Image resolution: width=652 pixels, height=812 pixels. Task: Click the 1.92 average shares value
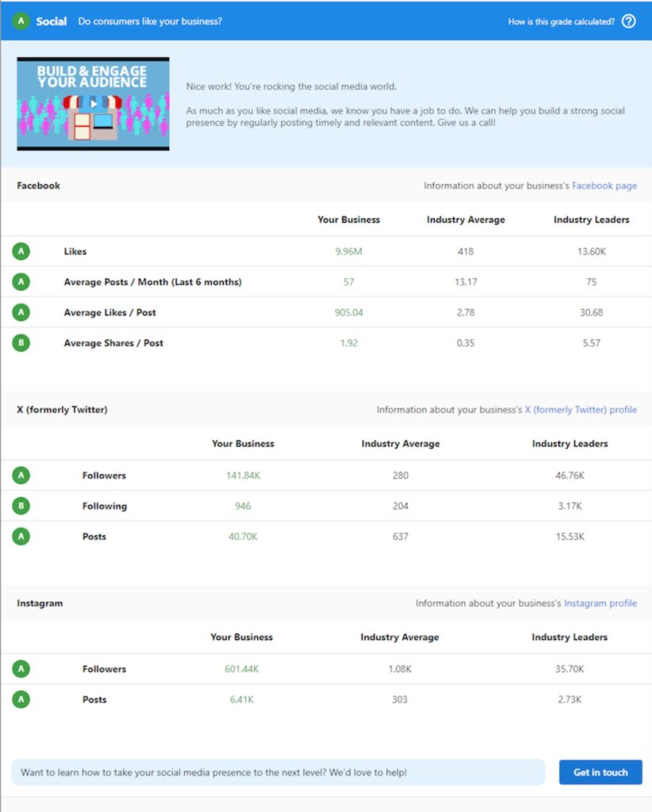point(348,343)
